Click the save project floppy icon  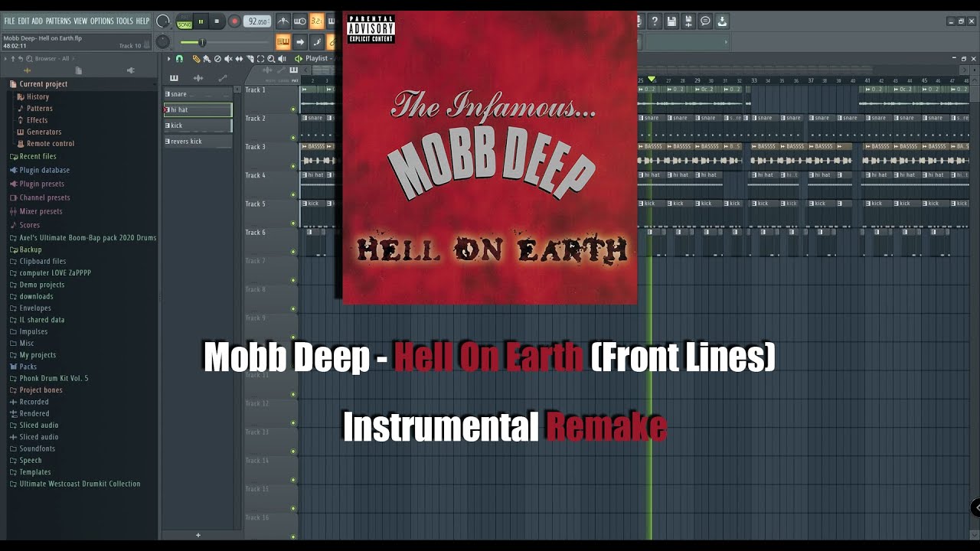(x=671, y=21)
